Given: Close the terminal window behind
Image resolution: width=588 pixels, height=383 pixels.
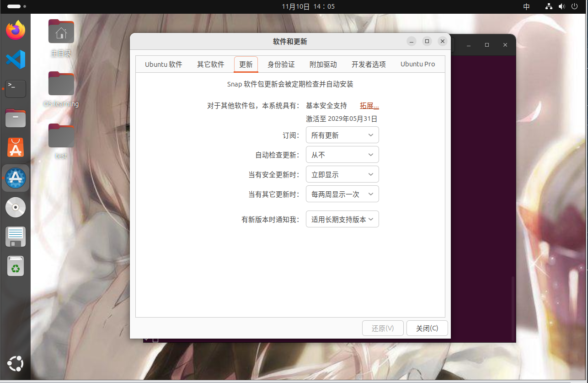Looking at the screenshot, I should [x=505, y=45].
